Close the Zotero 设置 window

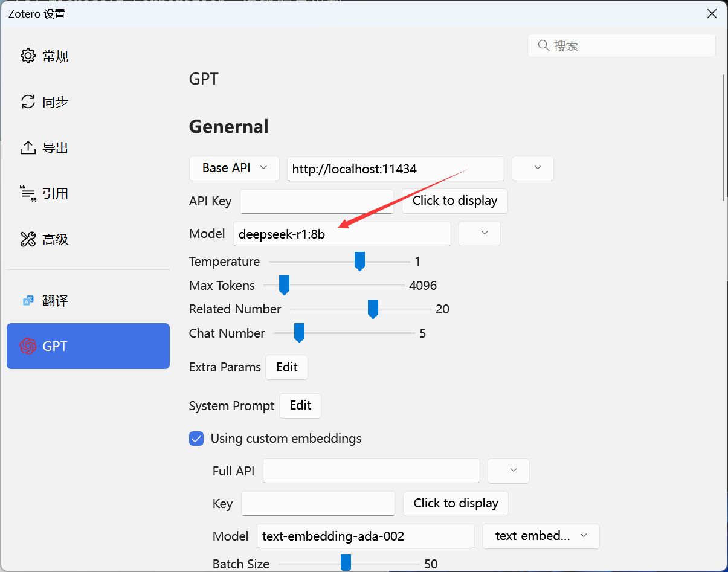(x=712, y=13)
